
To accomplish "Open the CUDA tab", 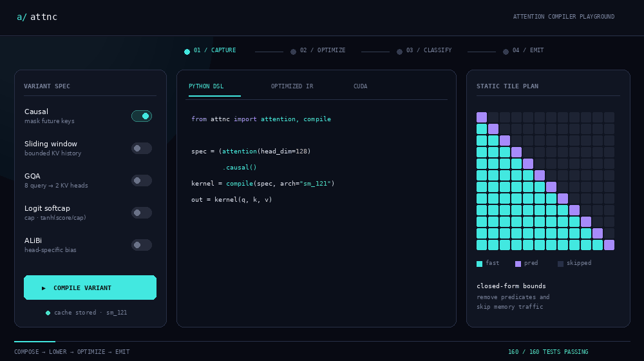I will pyautogui.click(x=360, y=86).
